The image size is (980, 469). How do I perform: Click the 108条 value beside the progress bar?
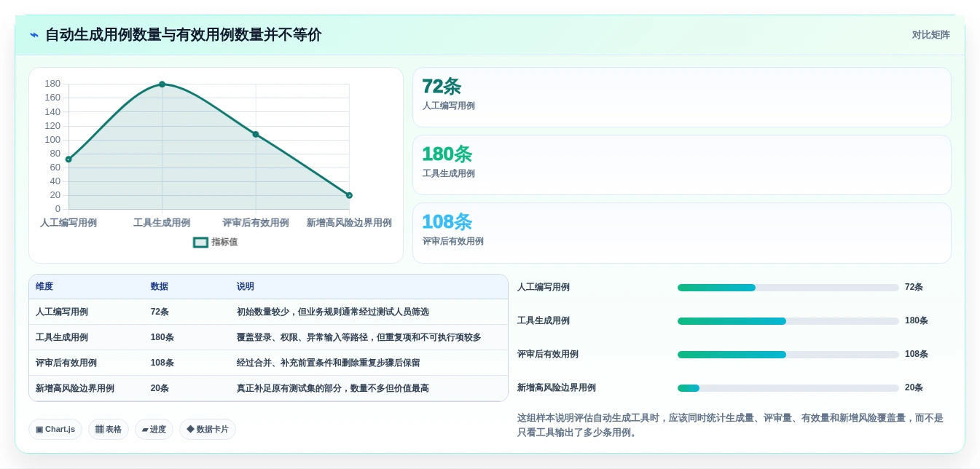click(917, 354)
